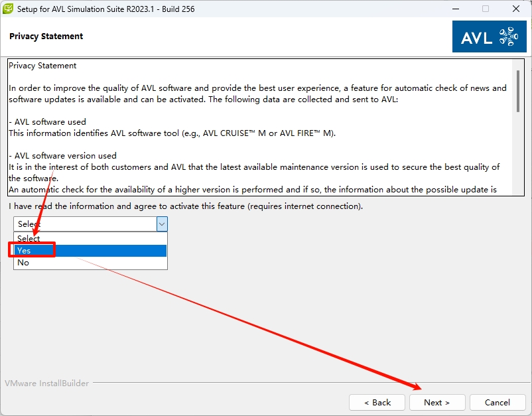The height and width of the screenshot is (416, 532).
Task: Collapse the agreement dropdown using its arrow
Action: pyautogui.click(x=162, y=224)
